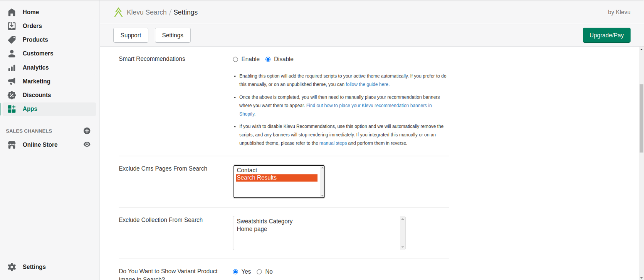Open 'follow the guide here' link
The height and width of the screenshot is (280, 644).
point(367,84)
